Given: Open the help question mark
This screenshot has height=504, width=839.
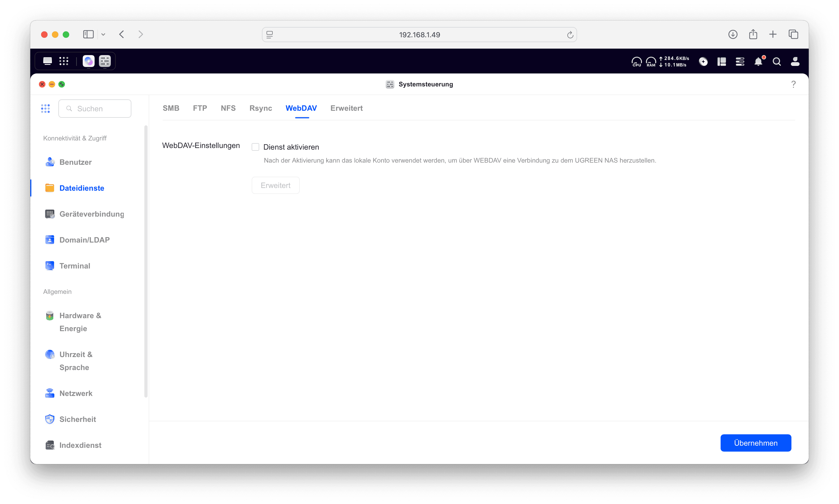Looking at the screenshot, I should click(793, 84).
